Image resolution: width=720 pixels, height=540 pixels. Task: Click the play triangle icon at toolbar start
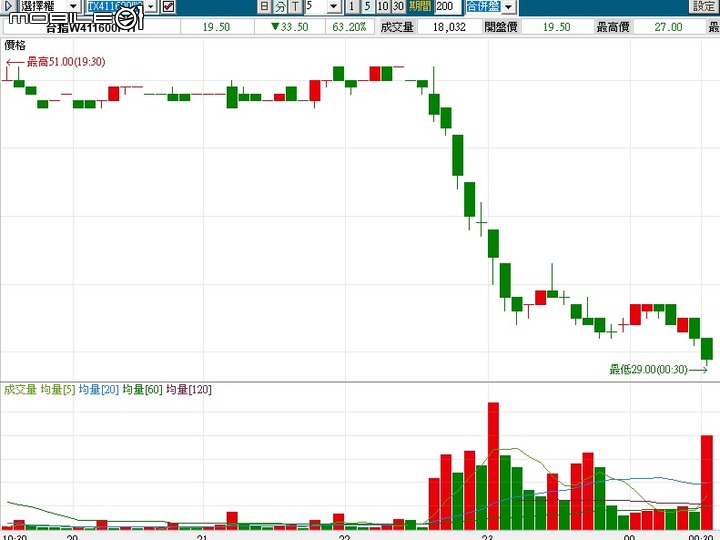click(x=8, y=6)
